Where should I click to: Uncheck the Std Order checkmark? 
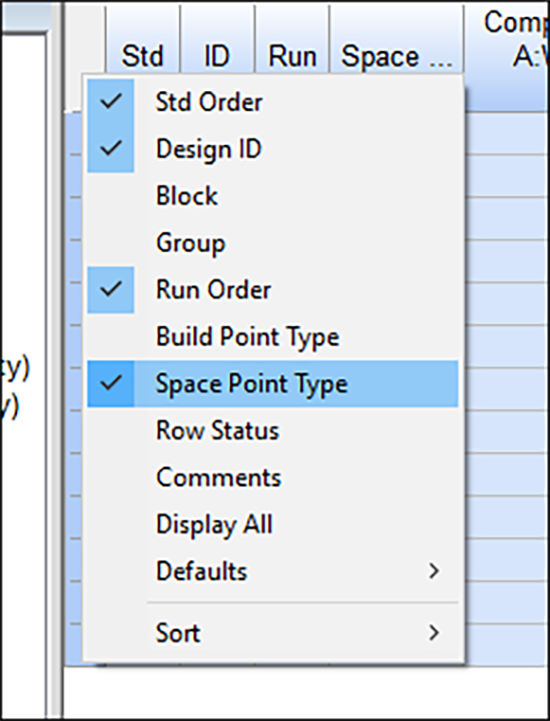click(x=111, y=102)
